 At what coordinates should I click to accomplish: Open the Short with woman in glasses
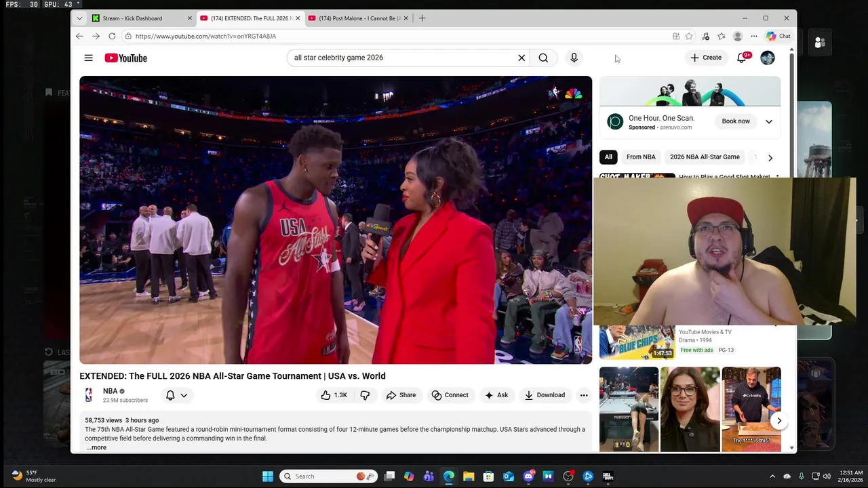click(x=690, y=409)
